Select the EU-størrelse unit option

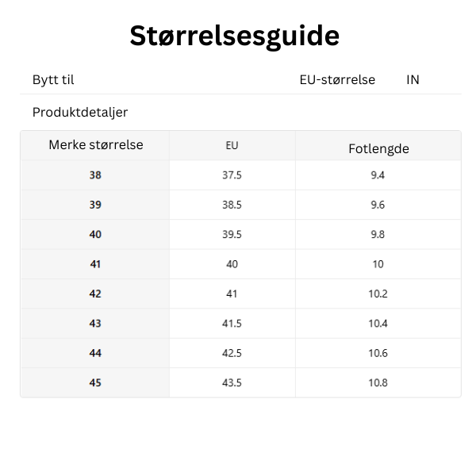pos(337,80)
